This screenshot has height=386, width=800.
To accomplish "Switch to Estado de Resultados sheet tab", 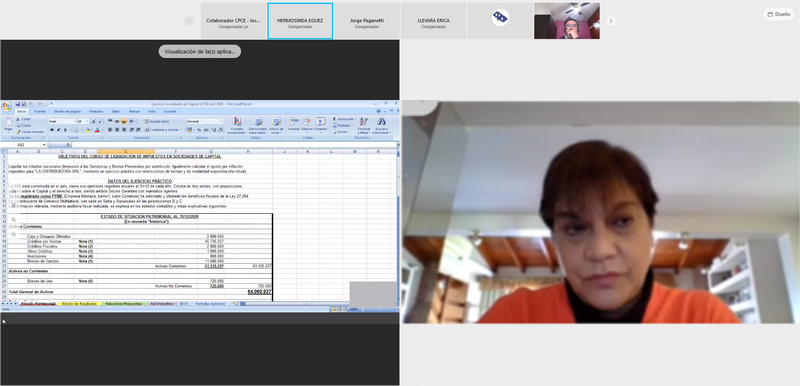I will click(x=79, y=303).
